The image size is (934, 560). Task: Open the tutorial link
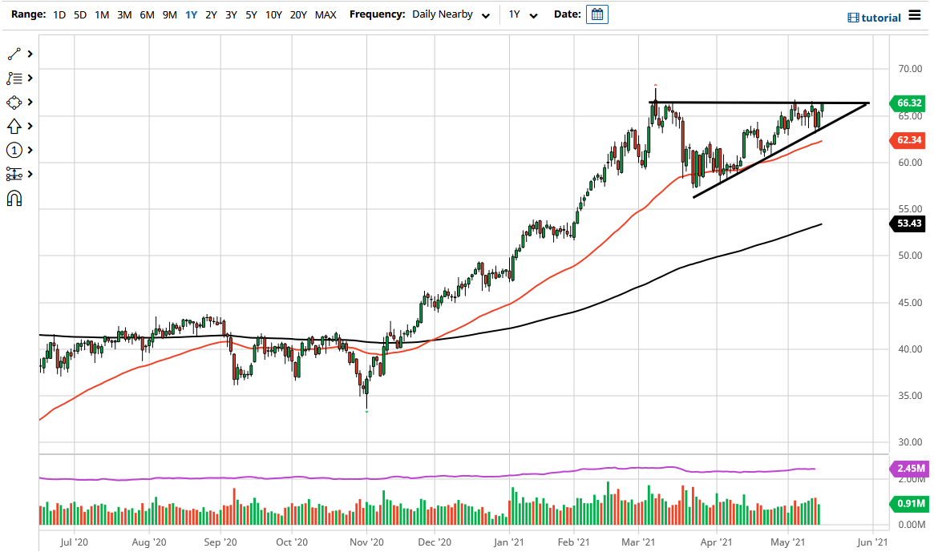[875, 16]
